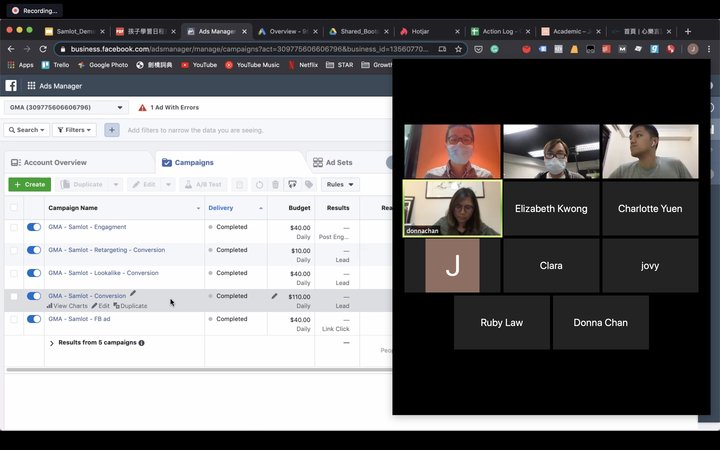Sort by Delivery column arrow

click(261, 208)
